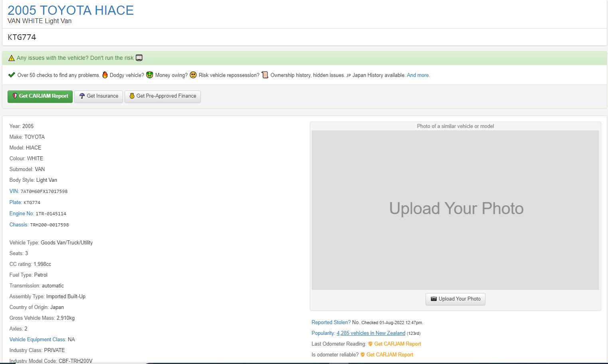The height and width of the screenshot is (364, 608).
Task: Follow the 'And more.' link
Action: tap(418, 75)
